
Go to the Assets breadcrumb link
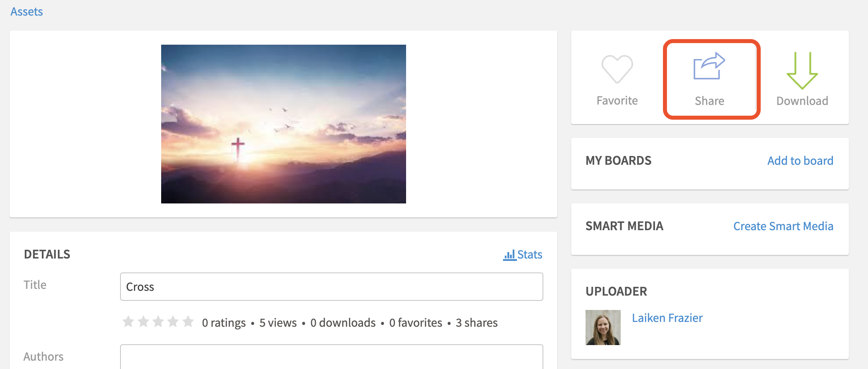[x=27, y=12]
